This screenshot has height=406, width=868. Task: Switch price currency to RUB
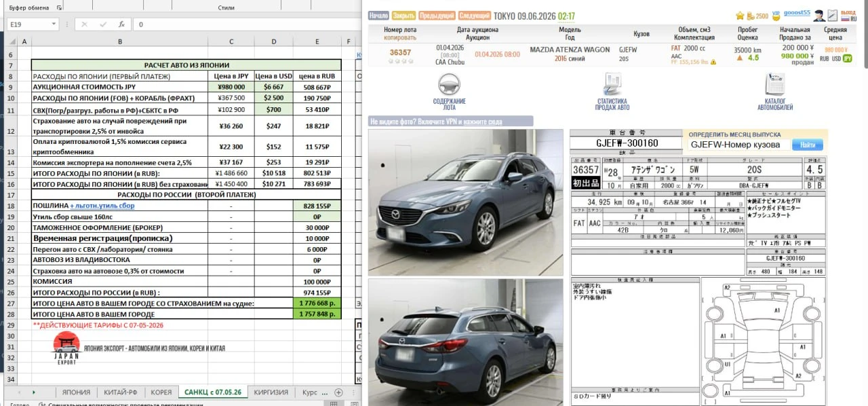coord(825,59)
